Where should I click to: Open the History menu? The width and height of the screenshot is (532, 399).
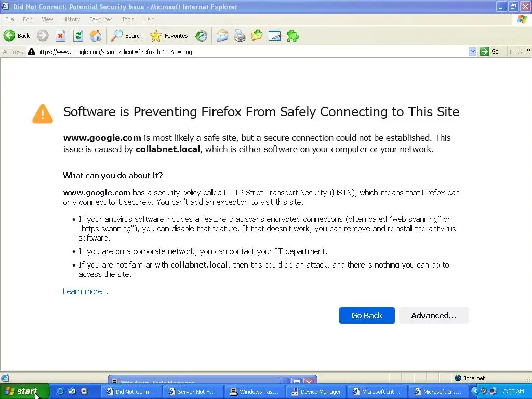point(71,19)
